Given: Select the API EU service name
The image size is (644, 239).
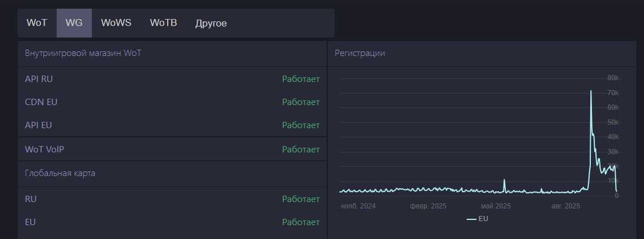Looking at the screenshot, I should 39,125.
